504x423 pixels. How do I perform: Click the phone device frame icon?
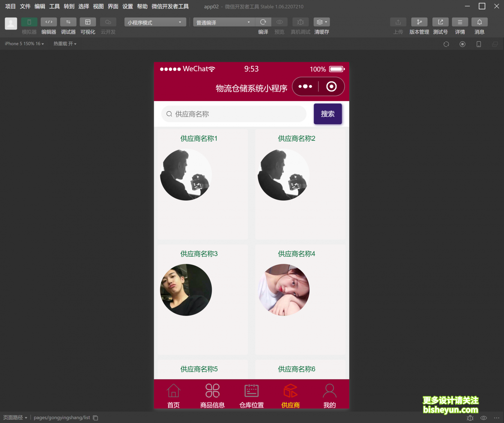tap(479, 44)
